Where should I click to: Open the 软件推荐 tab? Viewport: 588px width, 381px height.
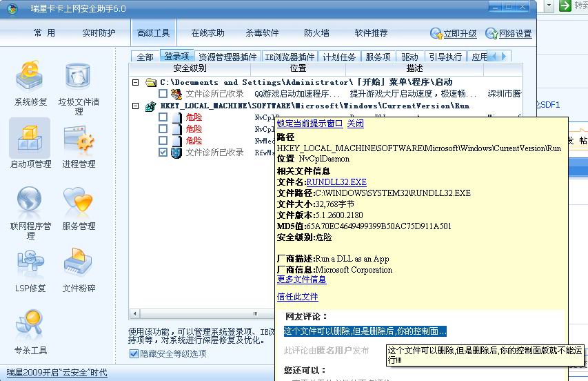click(372, 33)
